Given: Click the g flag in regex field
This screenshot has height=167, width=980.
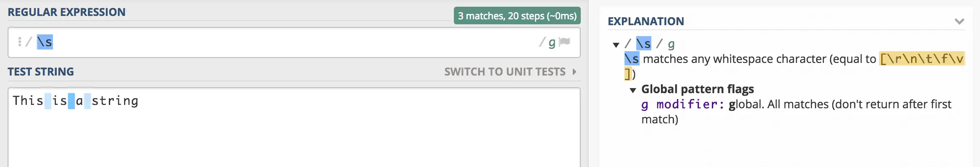Looking at the screenshot, I should click(552, 42).
